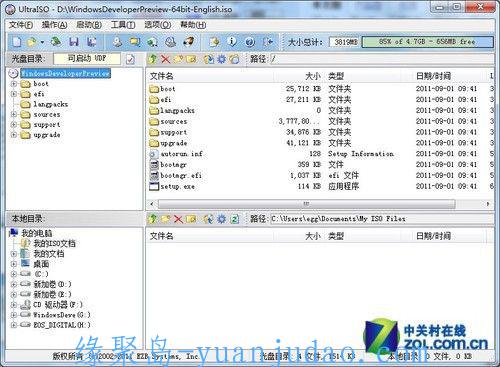This screenshot has width=500, height=367.
Task: Click the horizontal scrollbar under the file list
Action: pos(306,204)
